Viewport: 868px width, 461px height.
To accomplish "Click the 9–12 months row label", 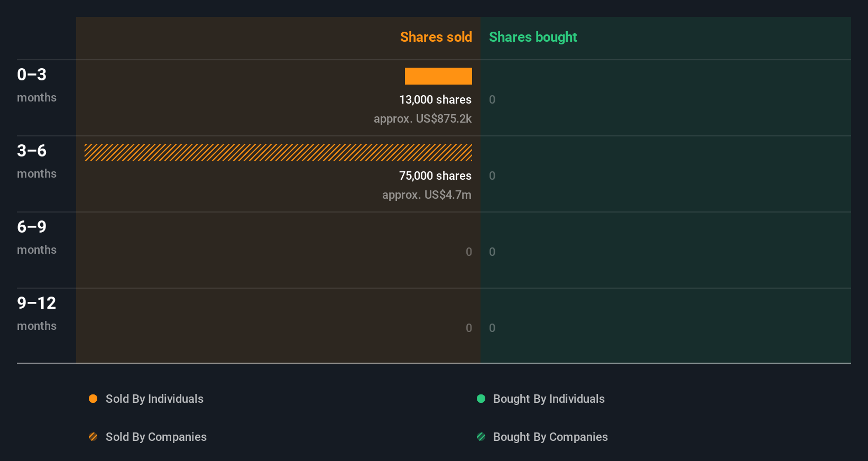I will click(36, 314).
